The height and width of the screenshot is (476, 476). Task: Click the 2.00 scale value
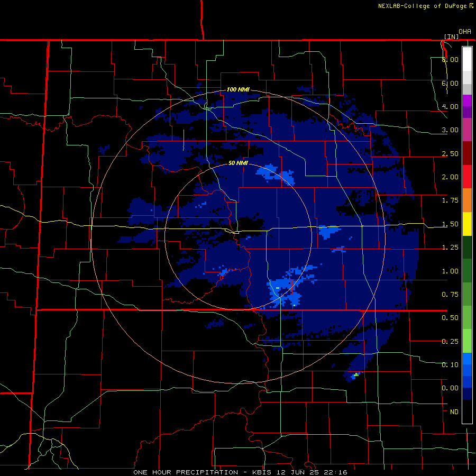(x=450, y=177)
